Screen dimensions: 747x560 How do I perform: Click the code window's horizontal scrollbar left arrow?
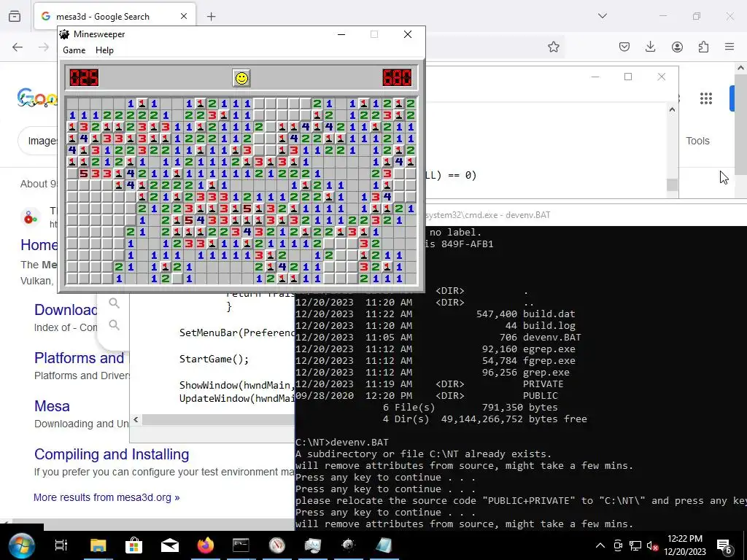[x=136, y=419]
